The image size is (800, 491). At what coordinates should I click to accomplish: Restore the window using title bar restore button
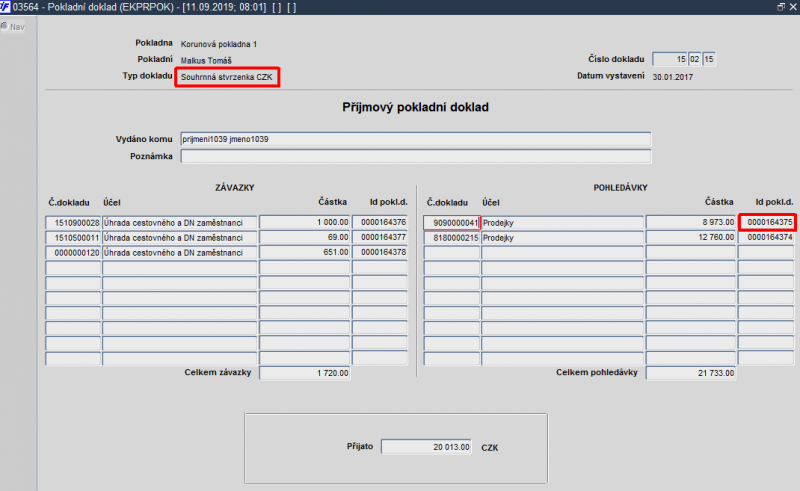[781, 7]
